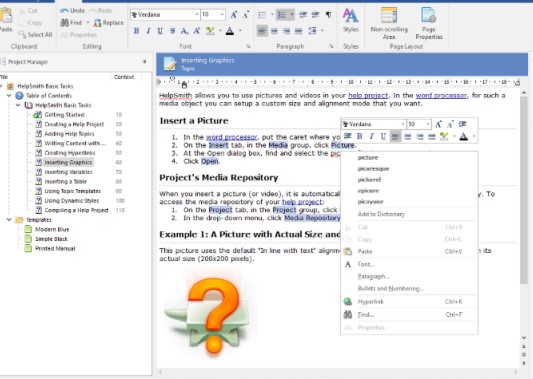Image resolution: width=533 pixels, height=379 pixels.
Task: Click the Undo arrow icon
Action: point(64,11)
